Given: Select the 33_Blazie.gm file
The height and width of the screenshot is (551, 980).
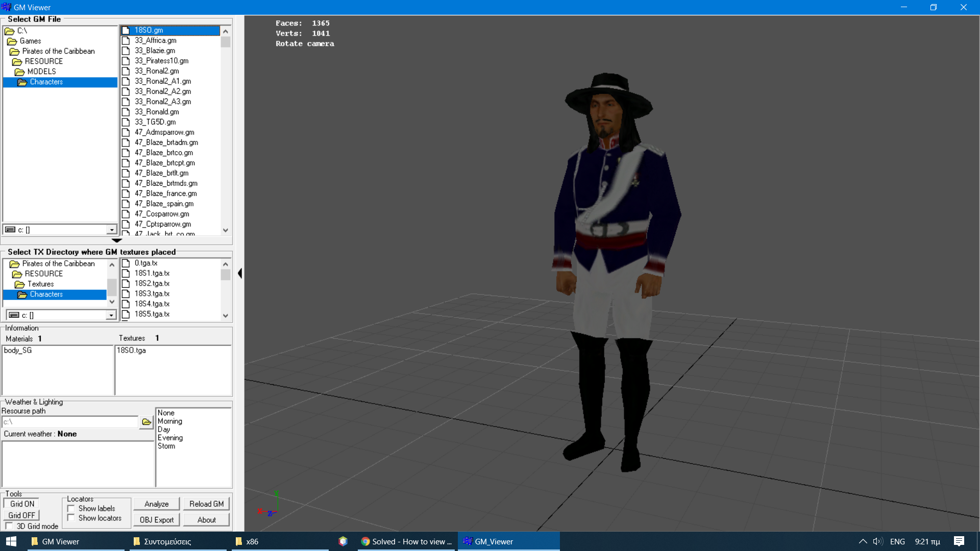Looking at the screenshot, I should pos(155,51).
